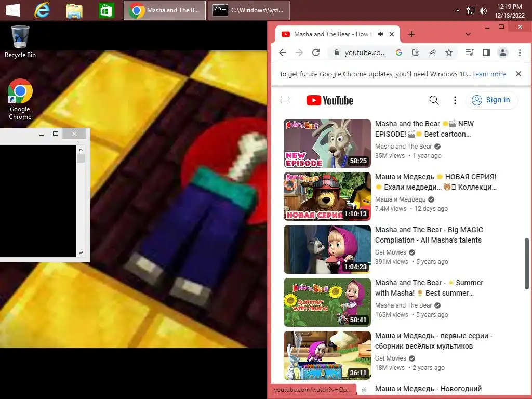Open the Chrome tab search dropdown

468,34
